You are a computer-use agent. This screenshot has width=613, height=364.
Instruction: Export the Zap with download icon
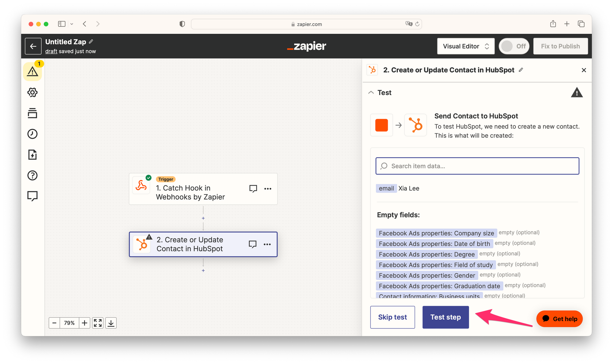111,323
